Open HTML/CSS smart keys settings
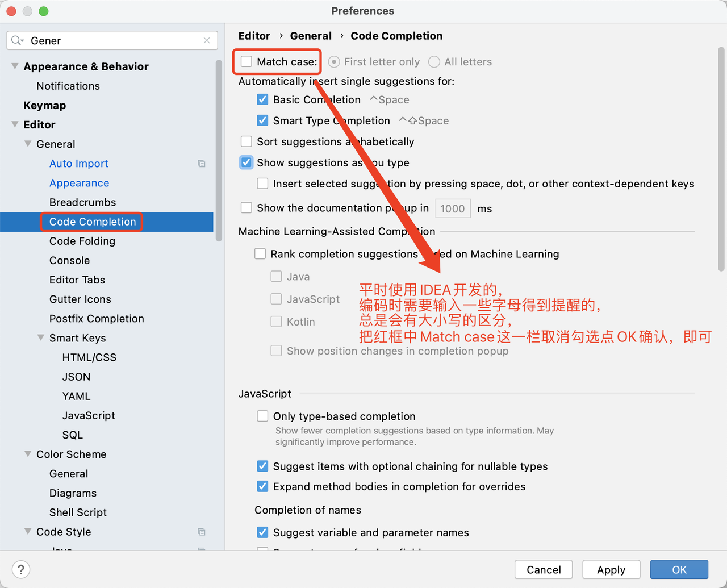 coord(89,357)
